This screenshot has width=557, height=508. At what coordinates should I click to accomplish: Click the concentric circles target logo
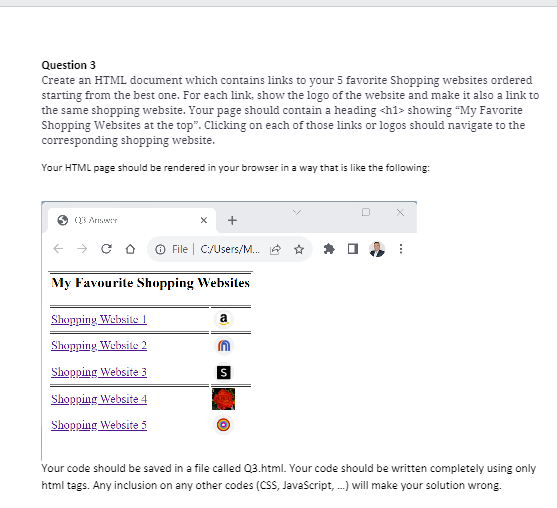coord(223,425)
